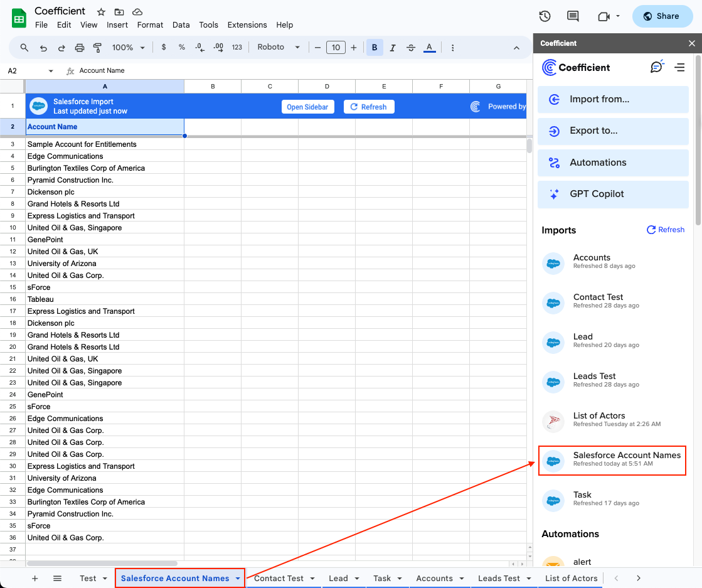The image size is (702, 588).
Task: Start a video call
Action: coord(604,16)
